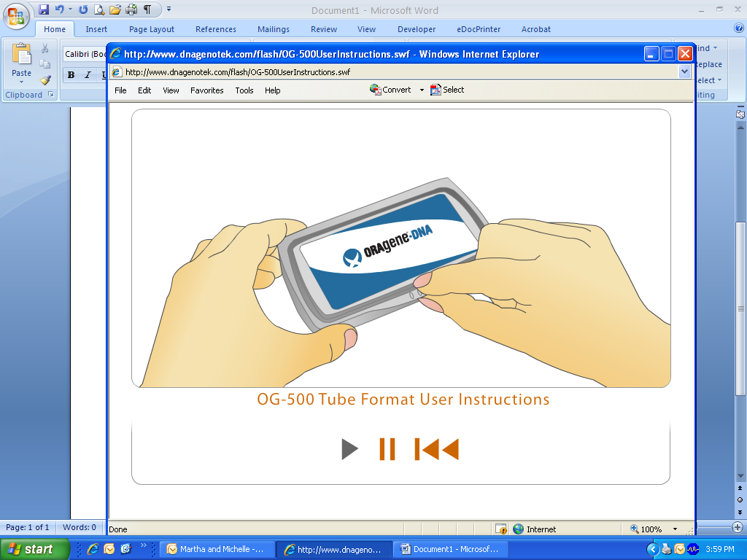
Task: Expand the IE address bar dropdown arrow
Action: click(684, 72)
